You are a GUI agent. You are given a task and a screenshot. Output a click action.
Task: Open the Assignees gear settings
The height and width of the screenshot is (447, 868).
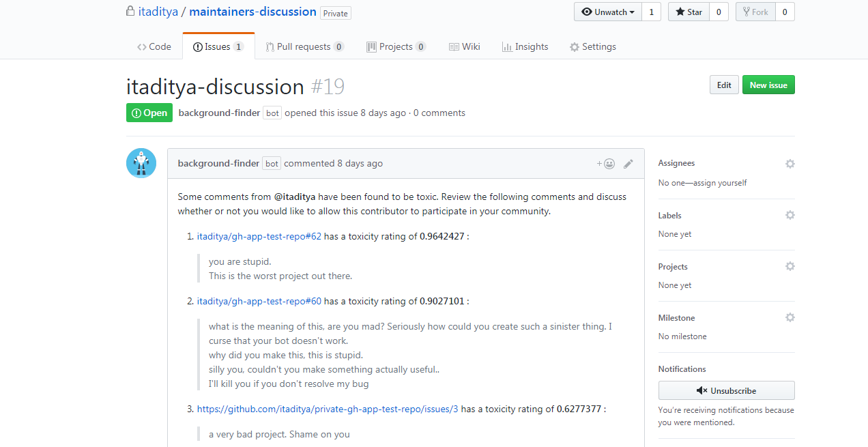coord(790,164)
